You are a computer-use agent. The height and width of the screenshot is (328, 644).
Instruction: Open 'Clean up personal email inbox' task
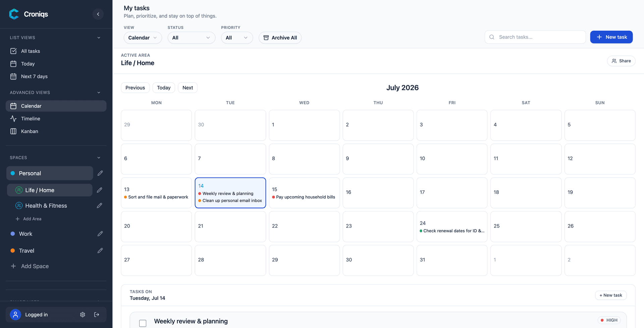(x=230, y=200)
